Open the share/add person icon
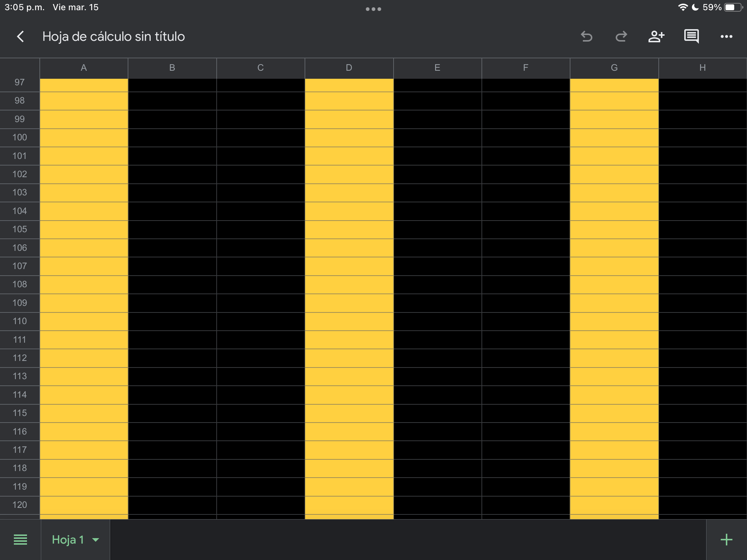 [656, 36]
